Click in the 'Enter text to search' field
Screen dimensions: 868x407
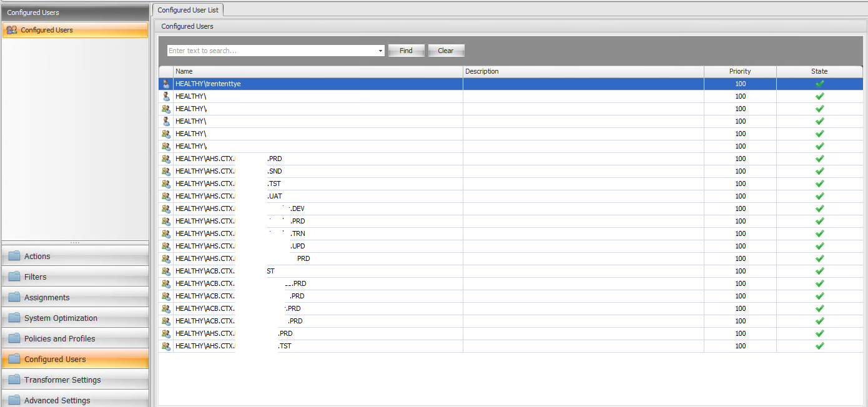click(x=272, y=51)
